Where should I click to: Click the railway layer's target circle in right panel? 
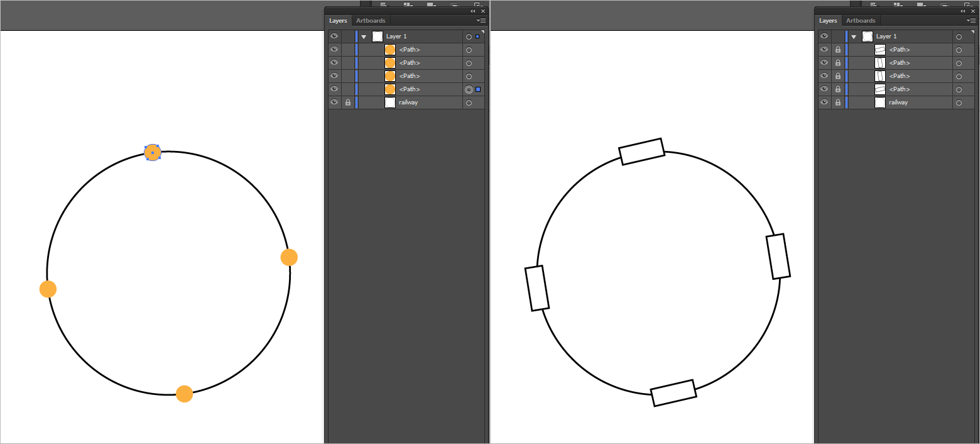coord(959,102)
